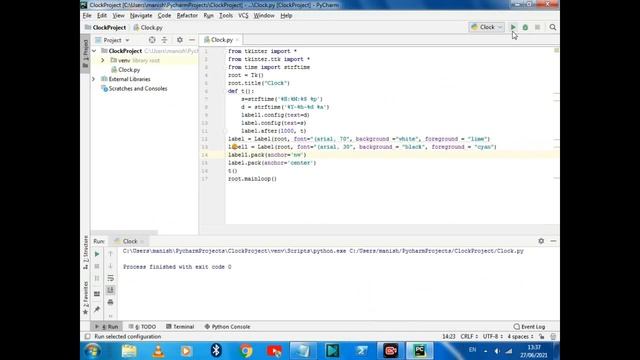Click the print icon in Run panel
This screenshot has width=640, height=360.
(110, 302)
